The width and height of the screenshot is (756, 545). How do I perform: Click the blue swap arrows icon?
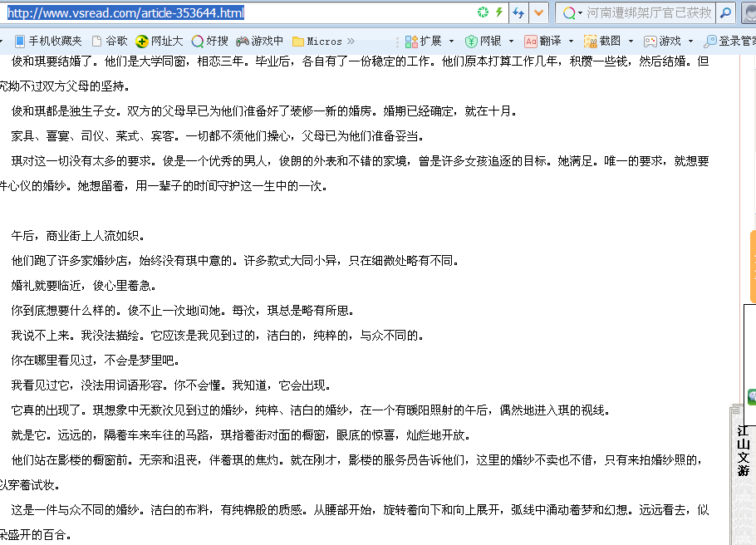[x=518, y=13]
